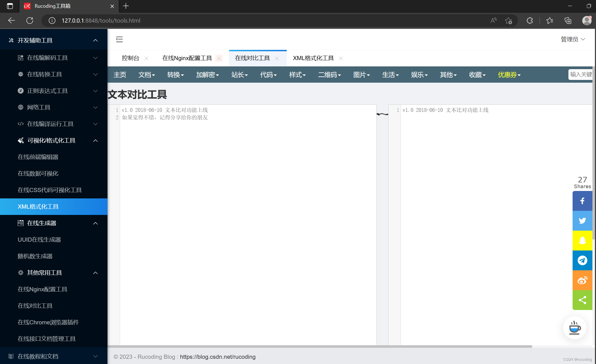
Task: Switch to the XML格式化工具 tab
Action: tap(313, 58)
